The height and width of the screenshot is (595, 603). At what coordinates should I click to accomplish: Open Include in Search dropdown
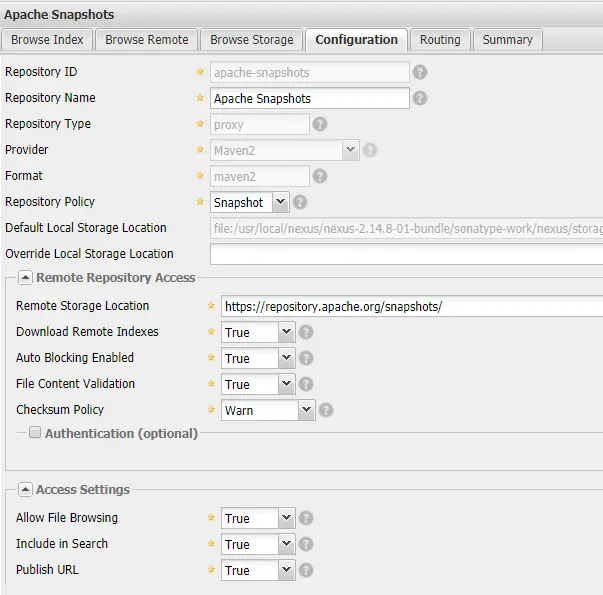(286, 544)
